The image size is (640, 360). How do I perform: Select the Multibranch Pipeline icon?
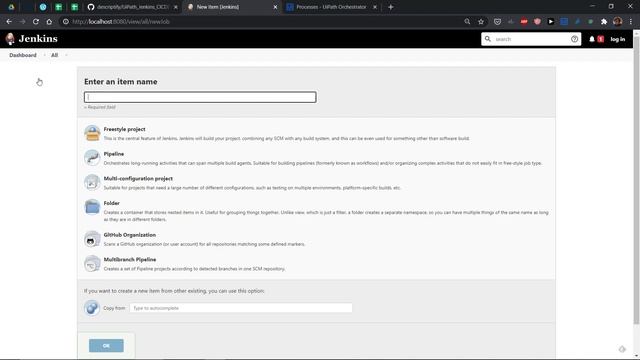(92, 263)
